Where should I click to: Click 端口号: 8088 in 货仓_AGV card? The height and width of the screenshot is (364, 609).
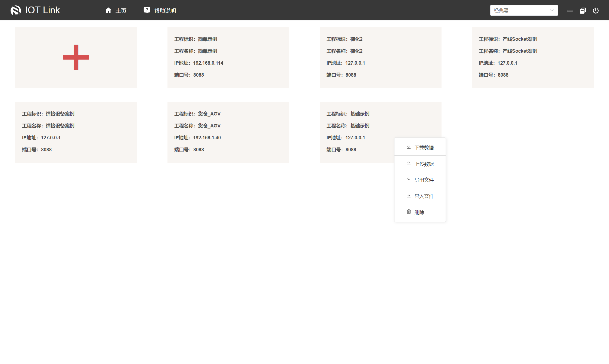coord(189,150)
